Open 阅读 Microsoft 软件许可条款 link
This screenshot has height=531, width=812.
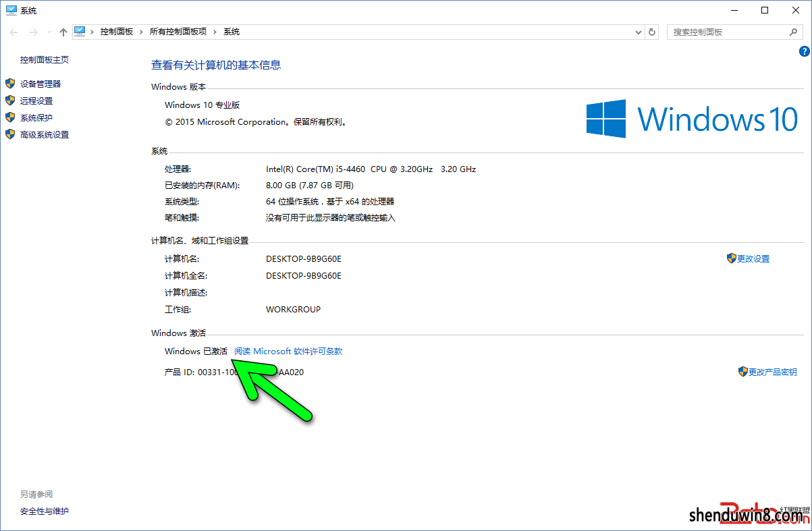(x=288, y=351)
